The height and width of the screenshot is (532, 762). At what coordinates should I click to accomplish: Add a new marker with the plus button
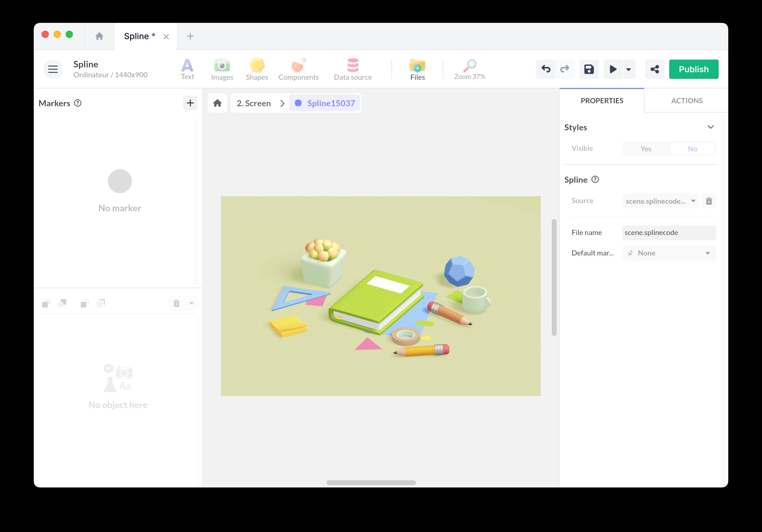point(190,103)
